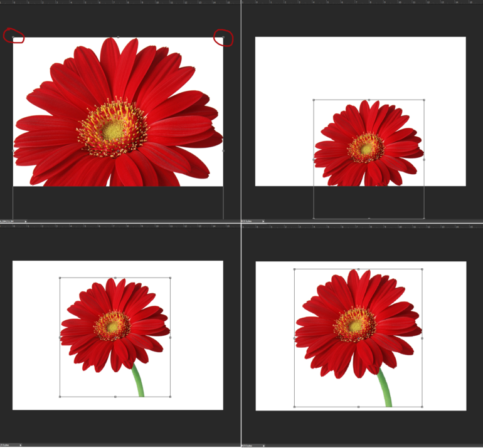
Task: Click left-middle transform handle in bottom-right canvas
Action: coord(295,338)
